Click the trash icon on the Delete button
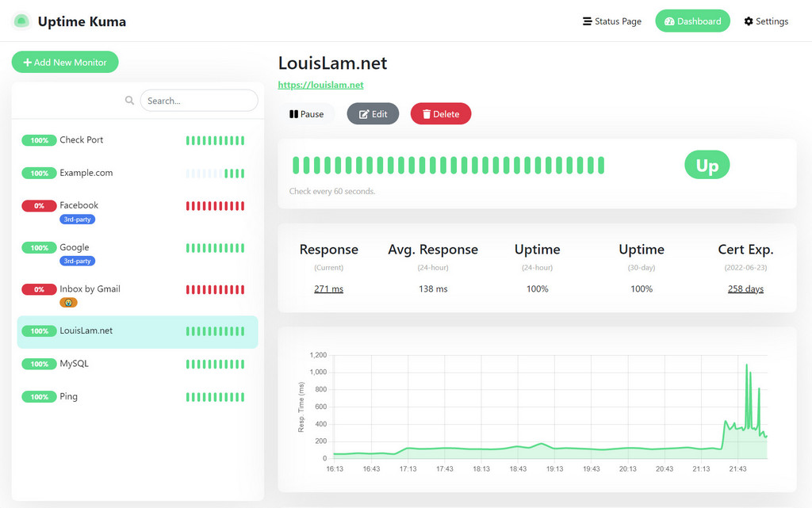The height and width of the screenshot is (508, 812). [426, 113]
